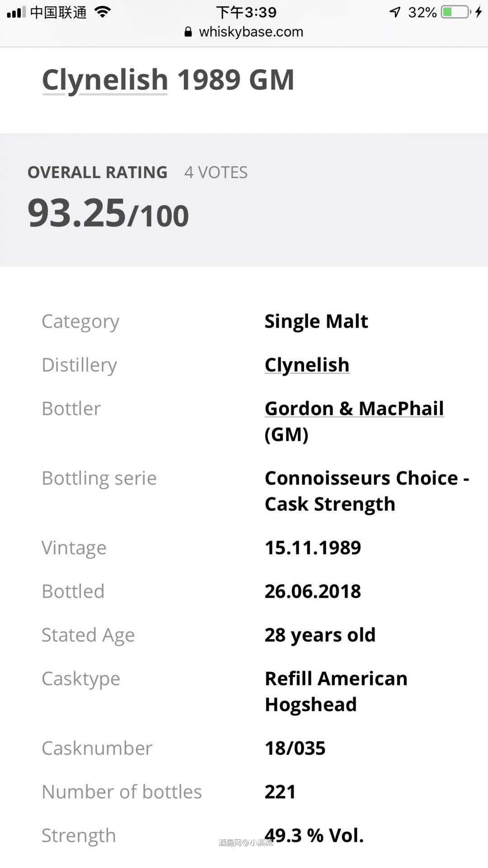Tap the 93.25/100 overall rating score
488x868 pixels.
coord(108,213)
